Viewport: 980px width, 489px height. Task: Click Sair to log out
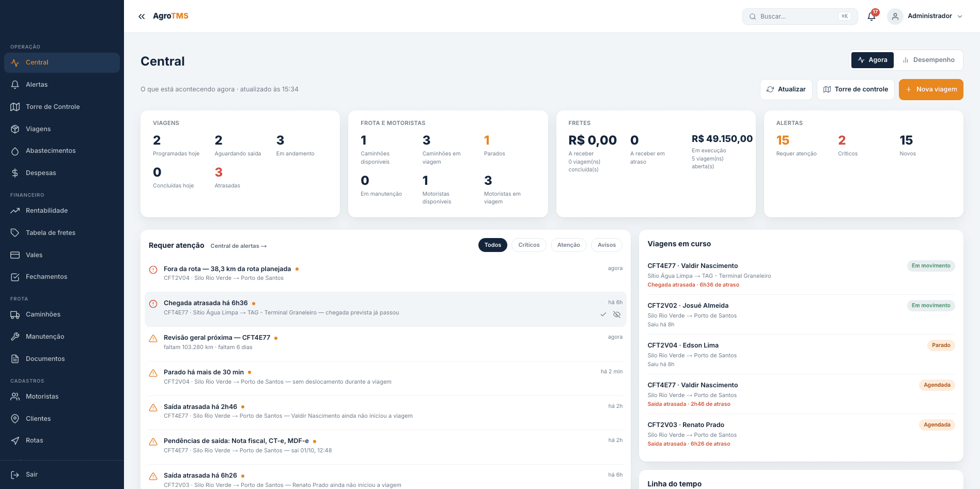pyautogui.click(x=62, y=475)
